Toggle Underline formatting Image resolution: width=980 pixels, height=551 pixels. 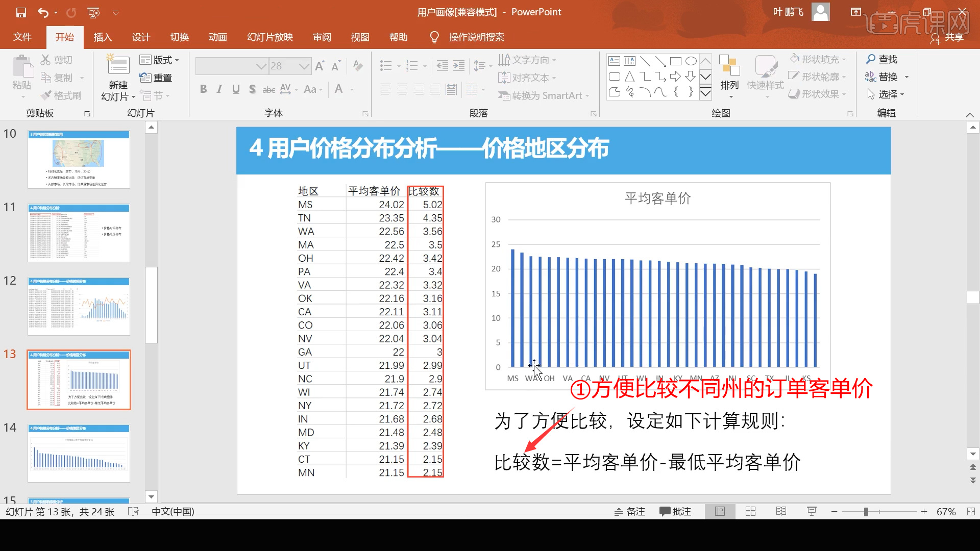tap(236, 89)
